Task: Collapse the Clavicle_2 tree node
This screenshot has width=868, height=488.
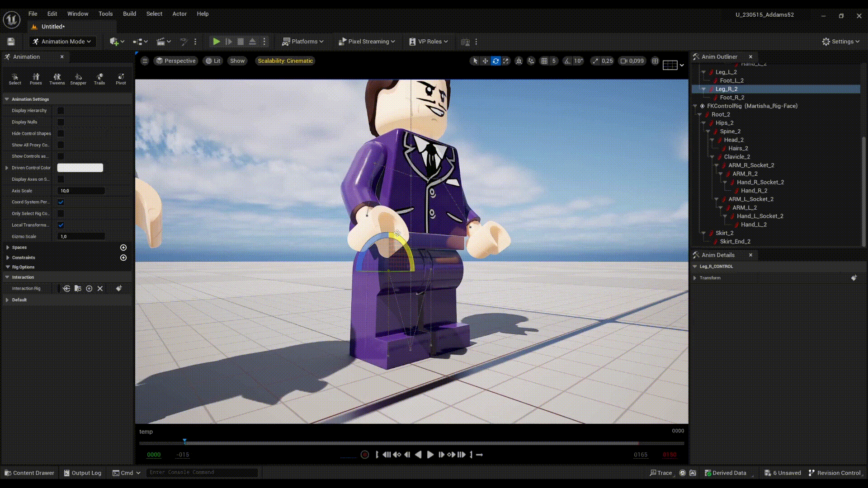Action: 712,157
